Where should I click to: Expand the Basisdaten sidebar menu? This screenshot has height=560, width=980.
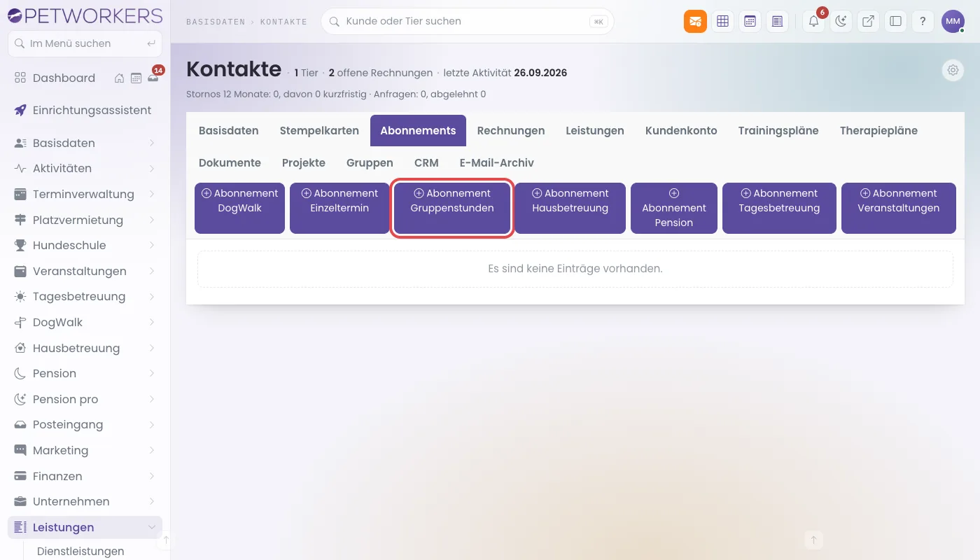coord(84,143)
